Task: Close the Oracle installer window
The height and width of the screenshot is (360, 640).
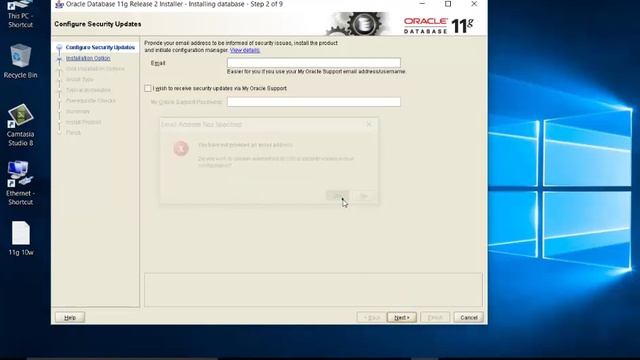Action: [474, 4]
